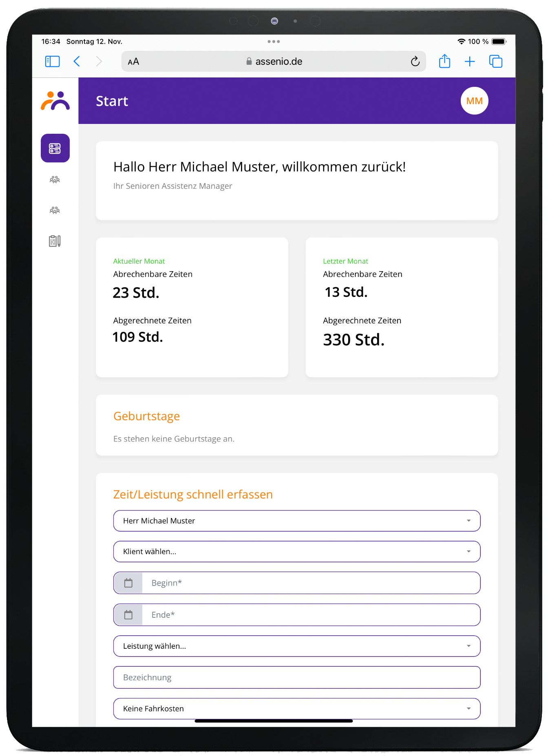The height and width of the screenshot is (756, 548).
Task: Open the first people group sidebar icon
Action: tap(55, 179)
